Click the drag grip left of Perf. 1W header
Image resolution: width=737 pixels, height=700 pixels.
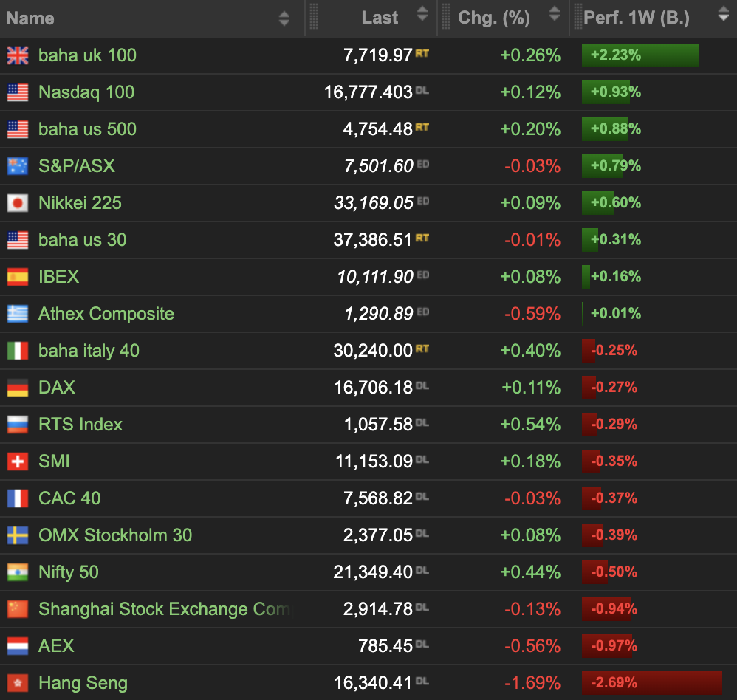click(x=578, y=16)
